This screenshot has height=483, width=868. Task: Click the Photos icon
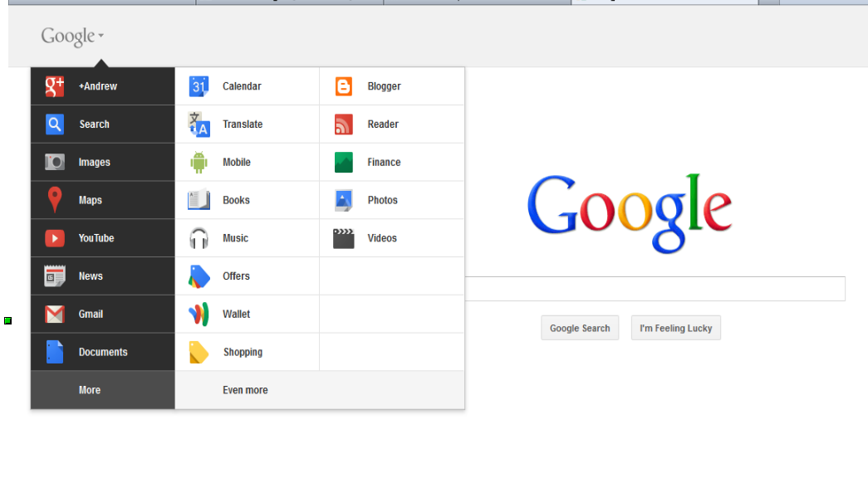point(343,200)
